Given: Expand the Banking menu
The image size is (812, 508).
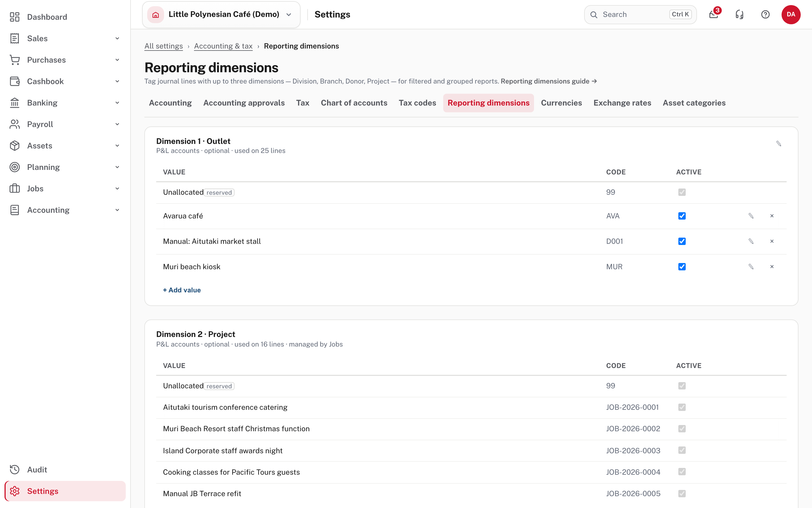Looking at the screenshot, I should (65, 103).
